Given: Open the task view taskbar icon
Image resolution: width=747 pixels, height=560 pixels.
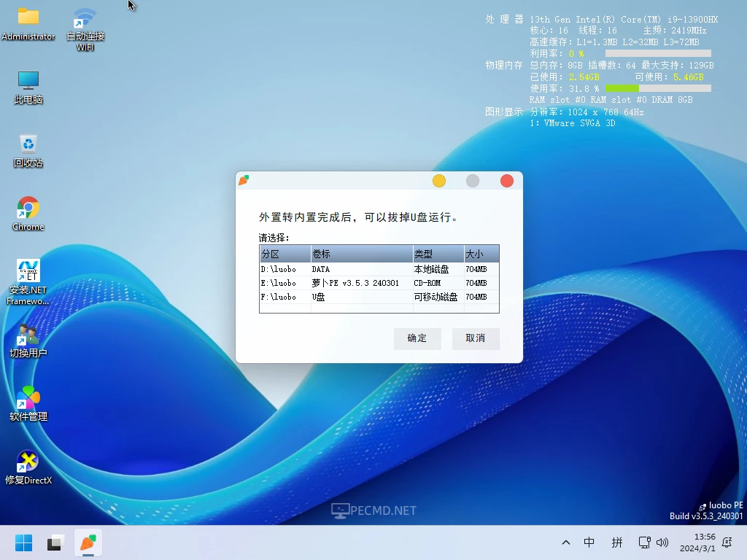Looking at the screenshot, I should [x=55, y=542].
